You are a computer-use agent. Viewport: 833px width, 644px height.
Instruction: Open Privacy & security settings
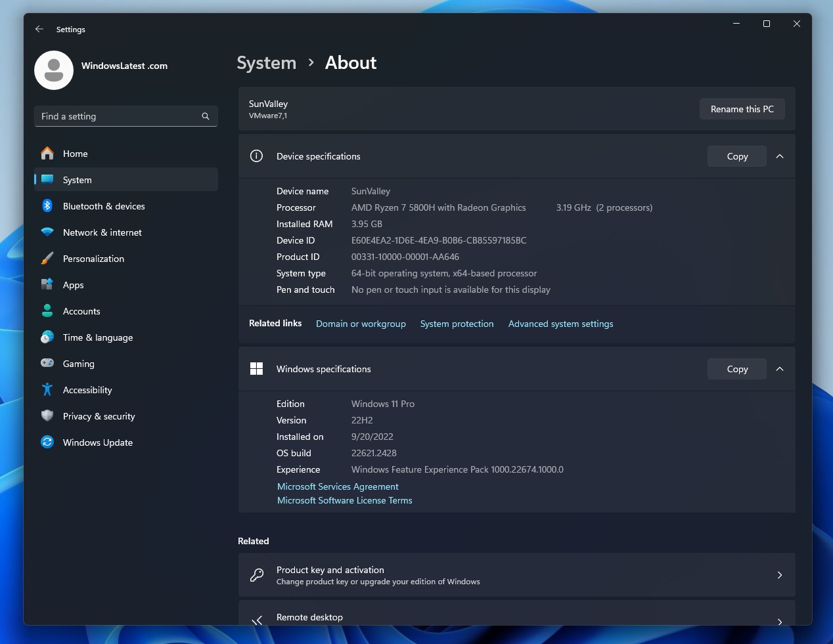pyautogui.click(x=126, y=416)
